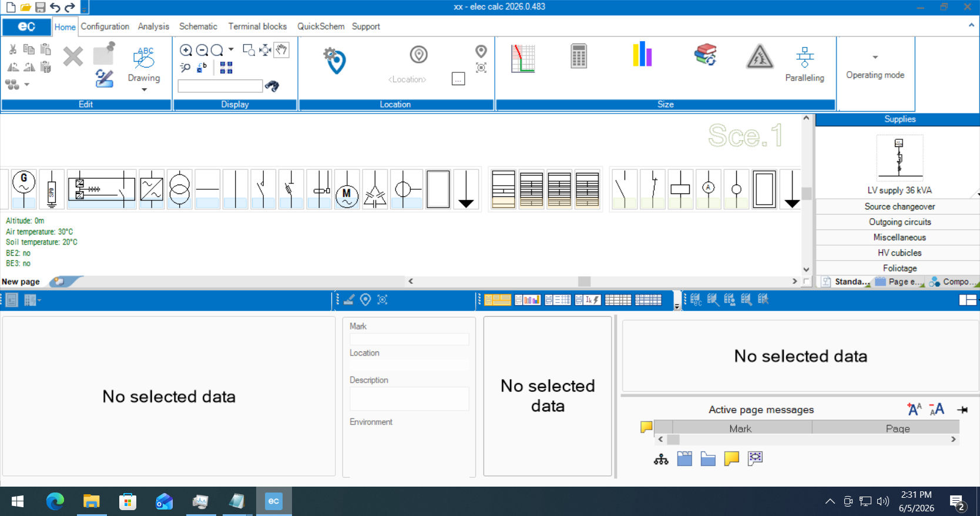Click the ec application menu button
980x516 pixels.
tap(26, 26)
